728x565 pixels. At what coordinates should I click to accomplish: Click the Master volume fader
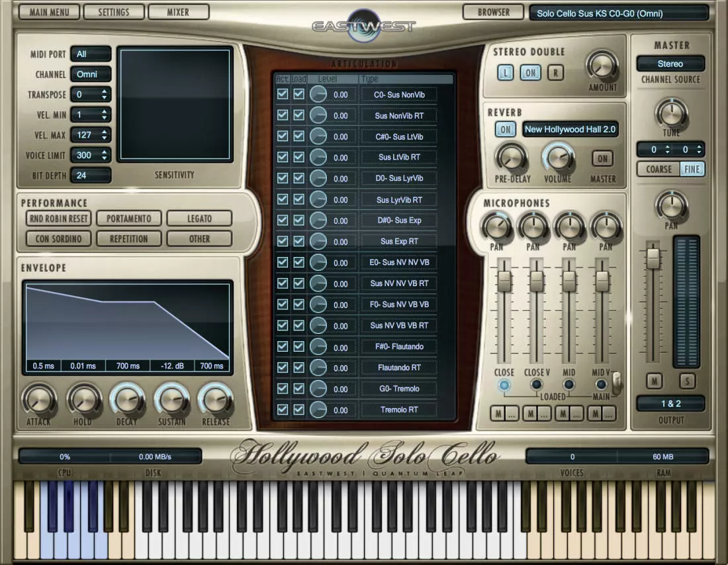[x=653, y=258]
